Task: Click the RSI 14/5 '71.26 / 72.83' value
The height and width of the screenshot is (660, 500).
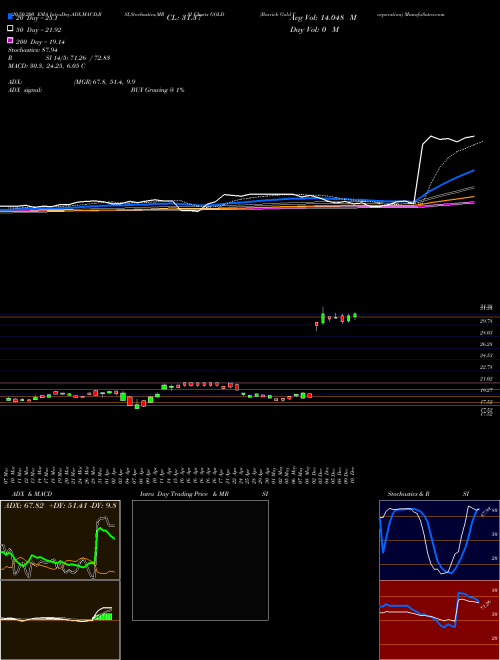Action: [x=90, y=58]
